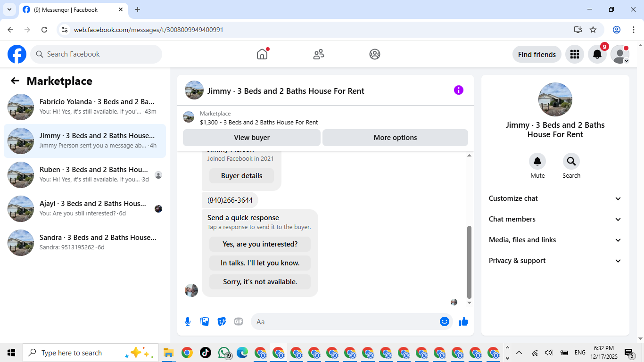This screenshot has height=362, width=644.
Task: Click the large listing photo in right panel
Action: pyautogui.click(x=555, y=99)
